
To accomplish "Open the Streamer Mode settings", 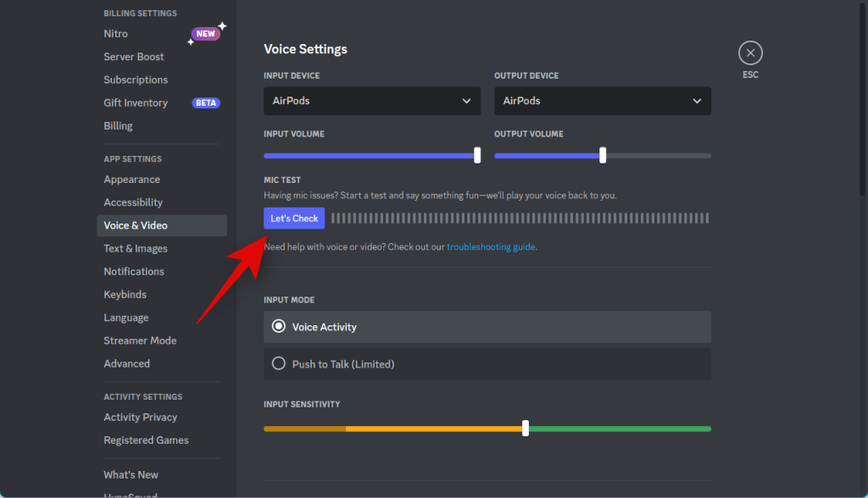I will tap(140, 340).
